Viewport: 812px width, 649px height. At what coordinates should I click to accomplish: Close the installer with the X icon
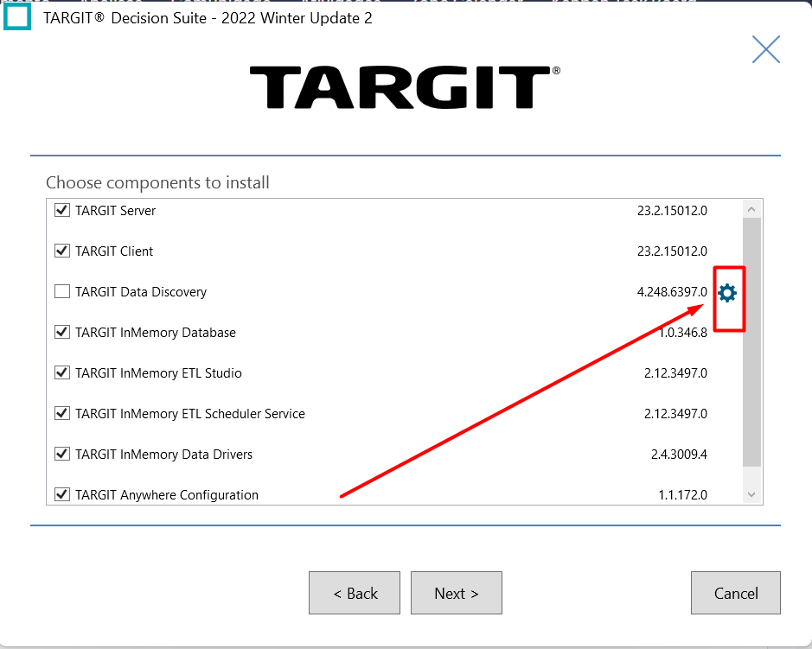click(x=766, y=49)
